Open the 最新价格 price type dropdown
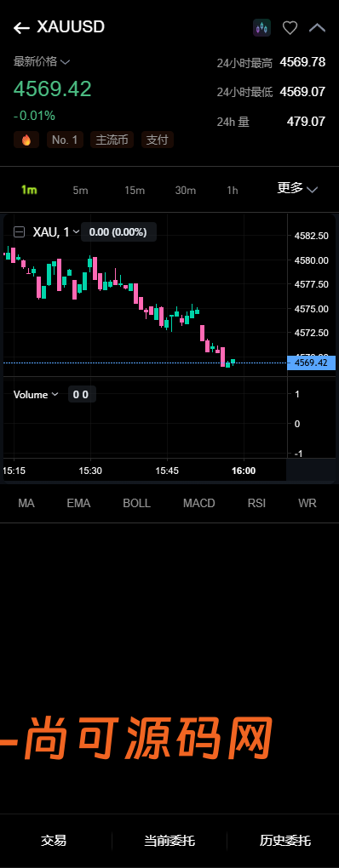Image resolution: width=339 pixels, height=868 pixels. point(42,61)
